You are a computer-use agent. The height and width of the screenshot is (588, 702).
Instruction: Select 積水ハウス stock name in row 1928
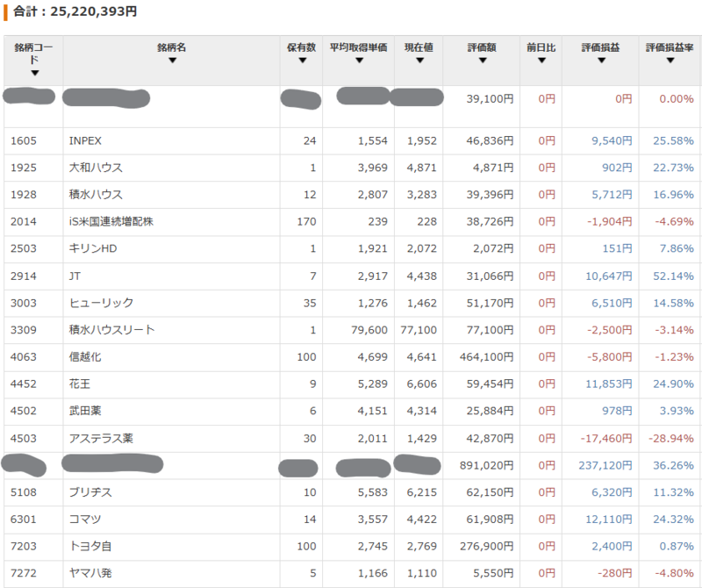click(96, 194)
